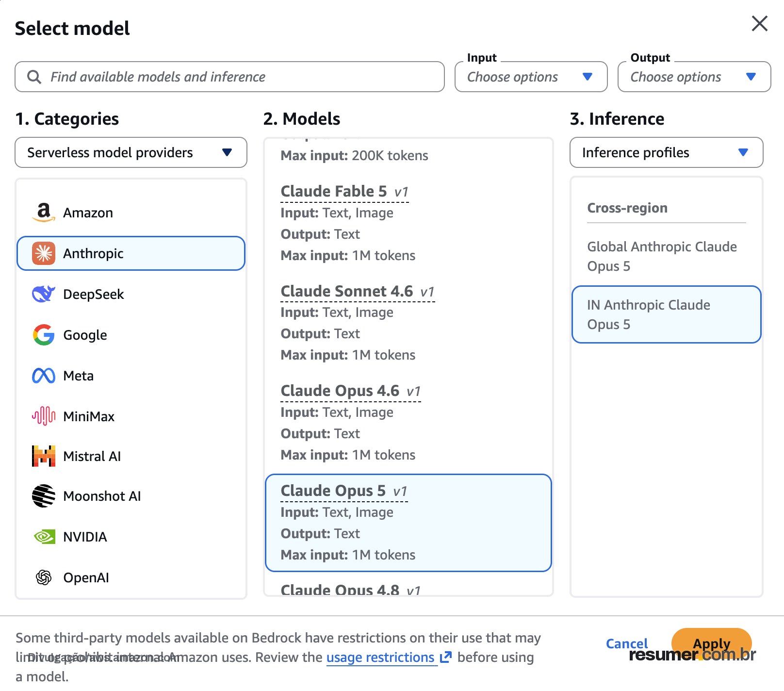The height and width of the screenshot is (691, 784).
Task: Click the Anthropic starburst icon
Action: pyautogui.click(x=44, y=253)
